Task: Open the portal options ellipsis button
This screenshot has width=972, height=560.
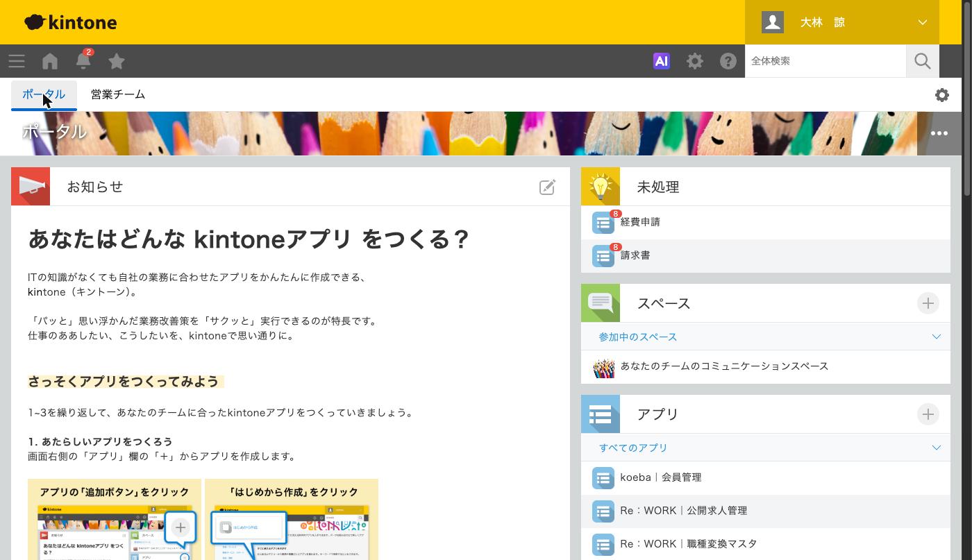Action: (x=939, y=133)
